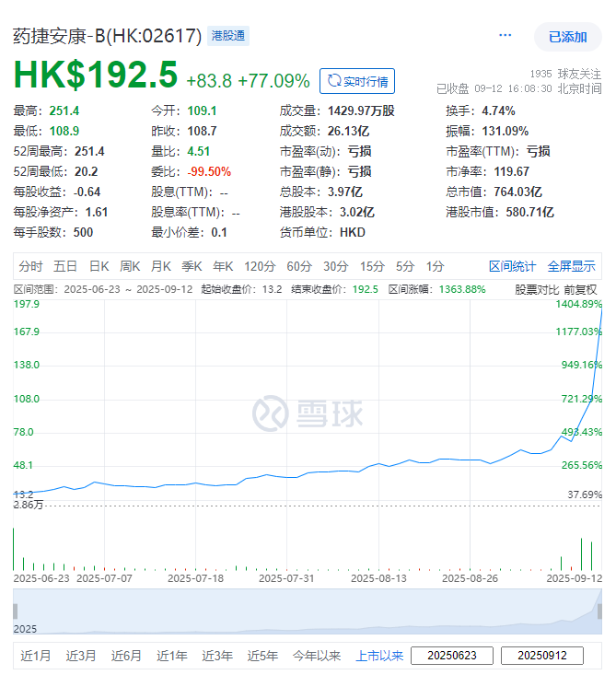Select the 近3月 time range

pyautogui.click(x=81, y=656)
